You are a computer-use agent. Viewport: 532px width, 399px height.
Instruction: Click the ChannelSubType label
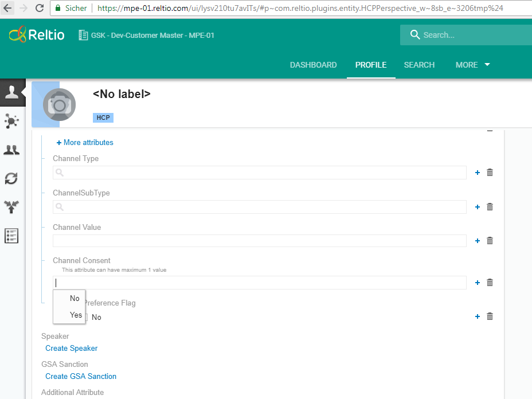click(81, 193)
